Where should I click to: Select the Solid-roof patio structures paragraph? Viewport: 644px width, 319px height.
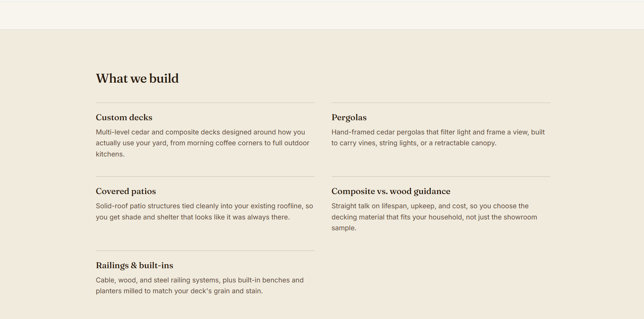coord(204,211)
